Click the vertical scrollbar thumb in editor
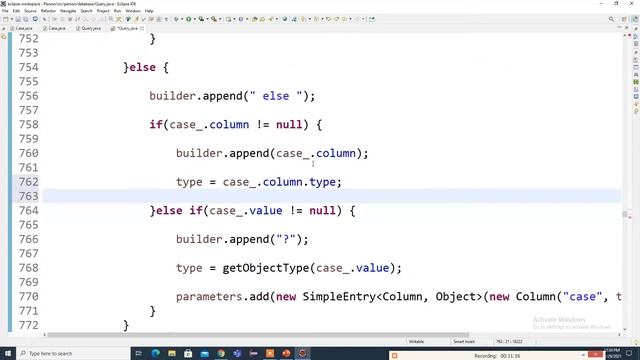This screenshot has width=640, height=360. pyautogui.click(x=624, y=214)
